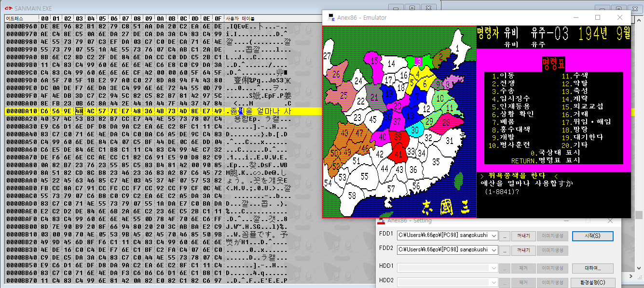Maximize the Anex86 Emulator window
The width and height of the screenshot is (644, 288).
click(x=598, y=17)
